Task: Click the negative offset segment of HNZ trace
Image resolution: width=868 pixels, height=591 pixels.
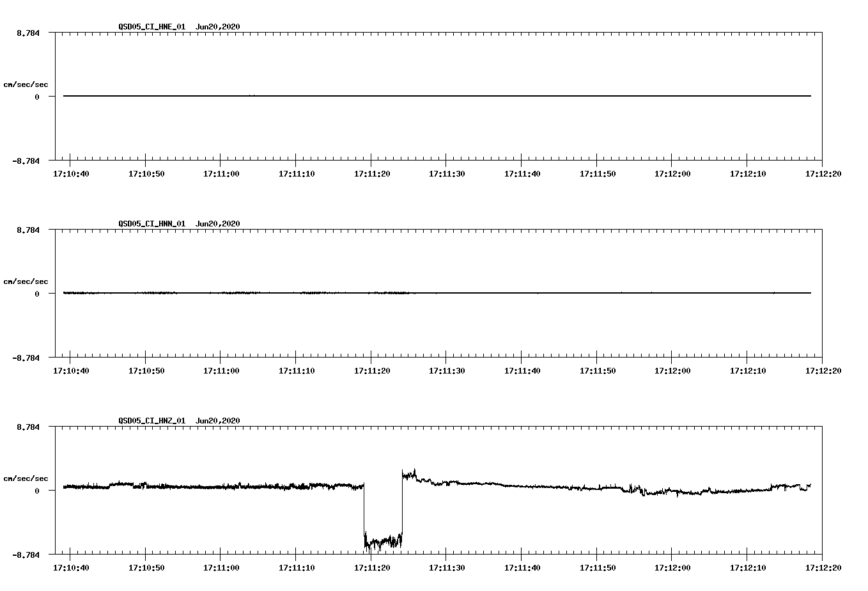Action: click(x=383, y=542)
